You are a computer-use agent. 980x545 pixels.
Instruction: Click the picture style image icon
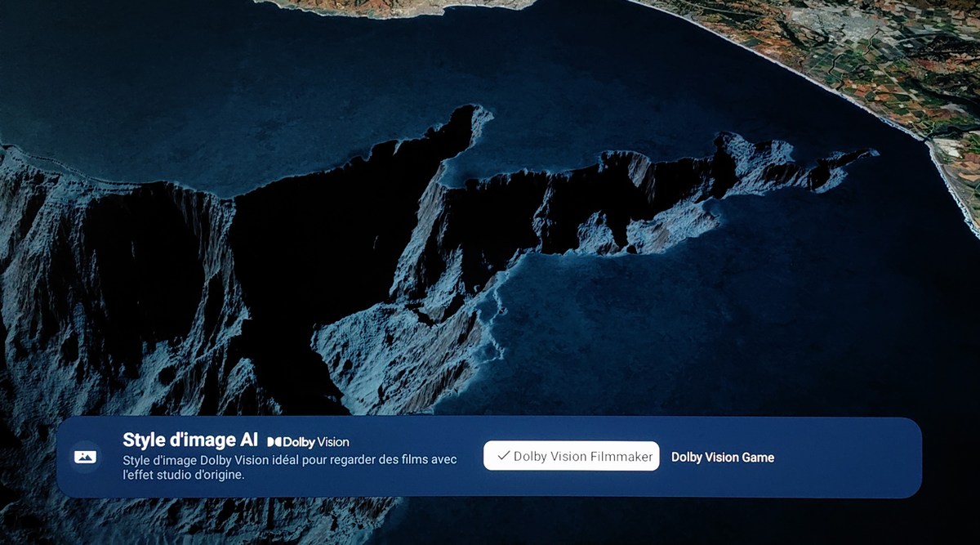pyautogui.click(x=86, y=456)
